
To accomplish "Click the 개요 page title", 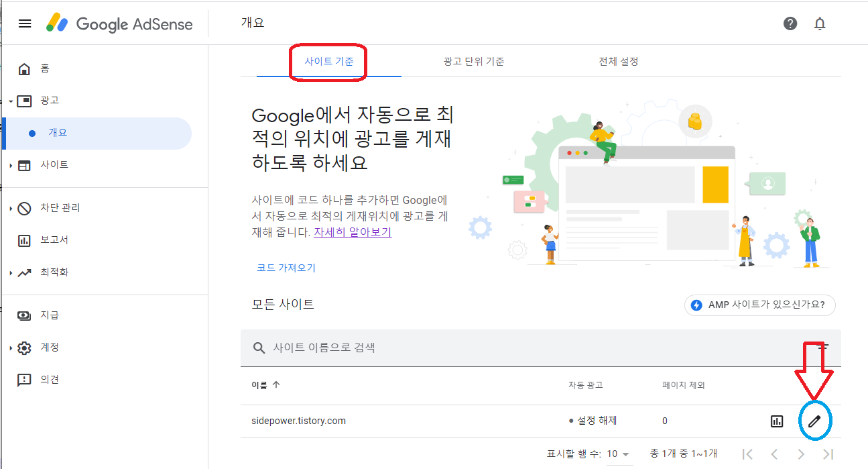I will (253, 23).
